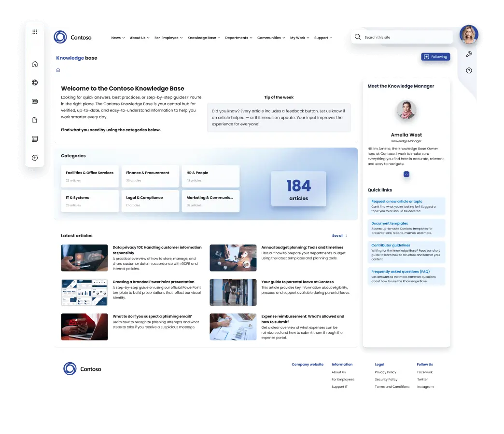Open Request a new article or topic link
504x434 pixels.
coord(396,202)
